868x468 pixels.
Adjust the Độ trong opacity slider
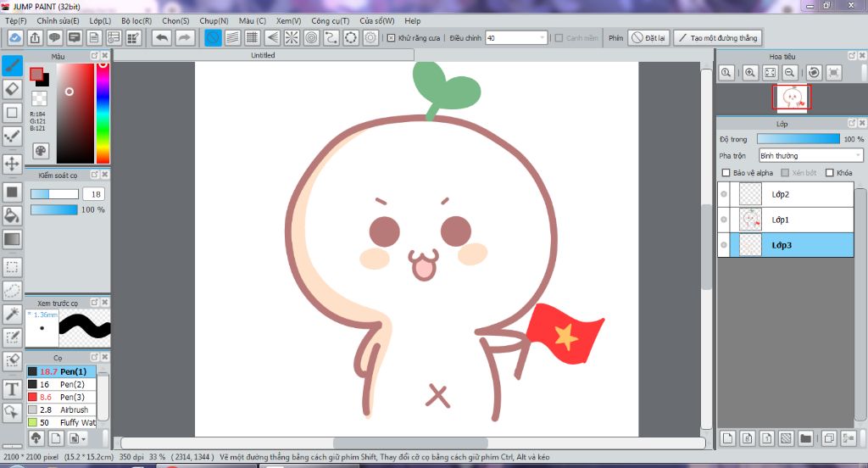point(798,139)
